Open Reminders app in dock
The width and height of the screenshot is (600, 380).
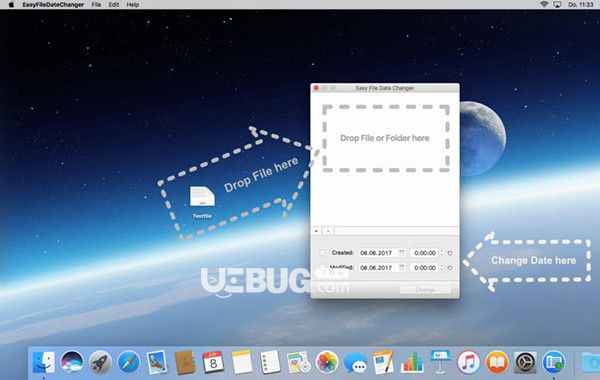tap(270, 362)
